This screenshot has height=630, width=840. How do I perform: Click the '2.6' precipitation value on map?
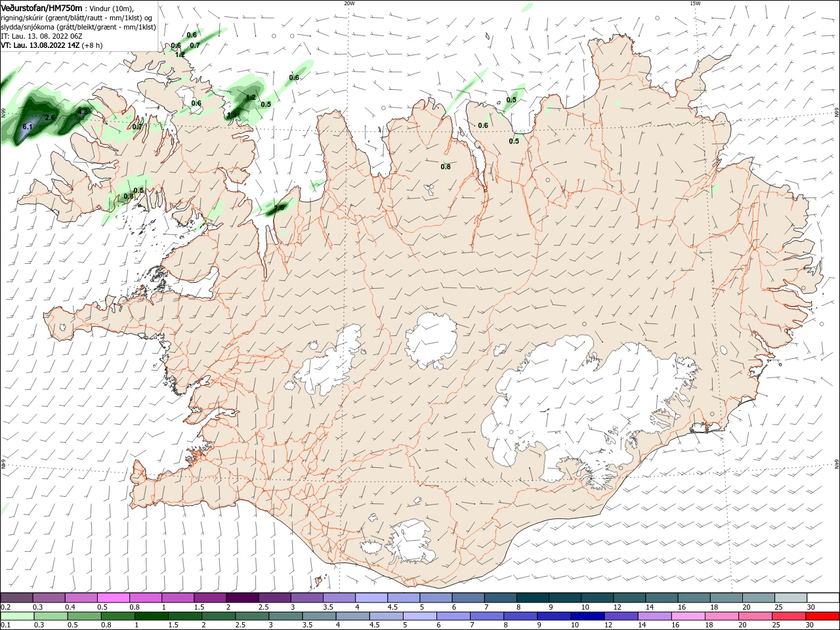(50, 117)
